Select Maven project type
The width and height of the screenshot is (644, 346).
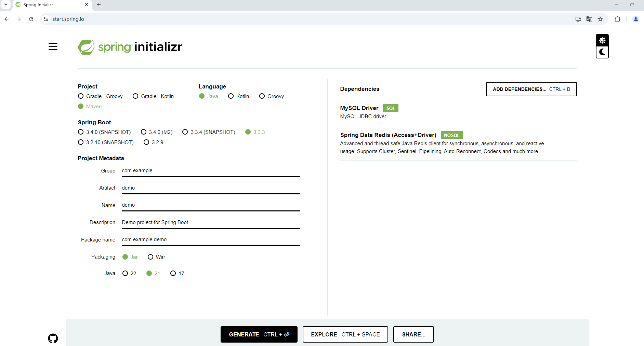coord(90,107)
